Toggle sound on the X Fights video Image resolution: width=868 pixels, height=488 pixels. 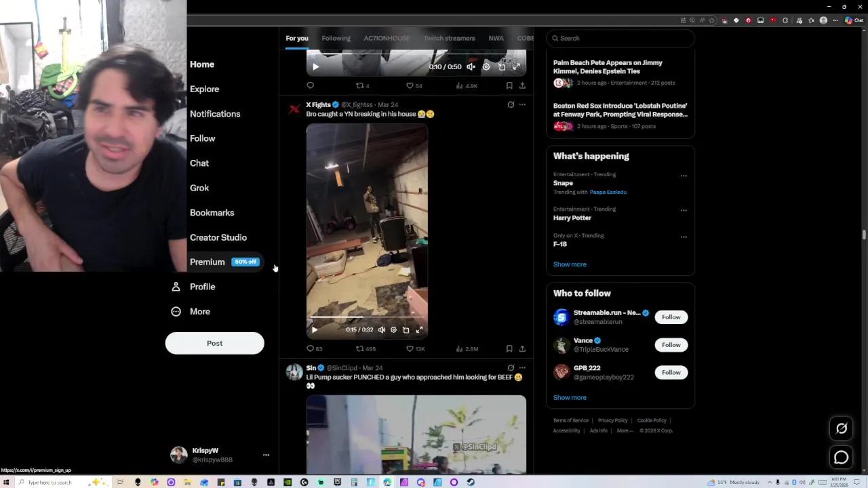pos(382,330)
